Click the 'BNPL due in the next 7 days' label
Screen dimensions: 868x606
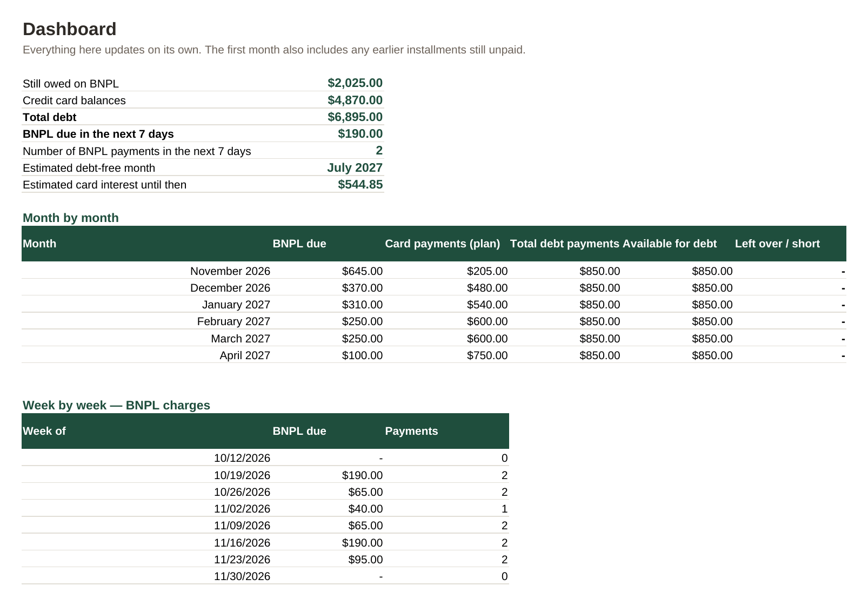pos(98,134)
